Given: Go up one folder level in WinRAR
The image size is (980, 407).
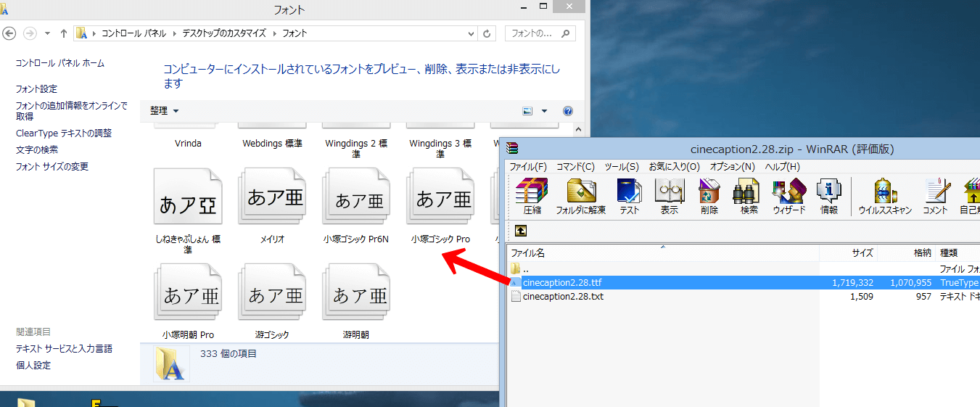Looking at the screenshot, I should (x=521, y=231).
